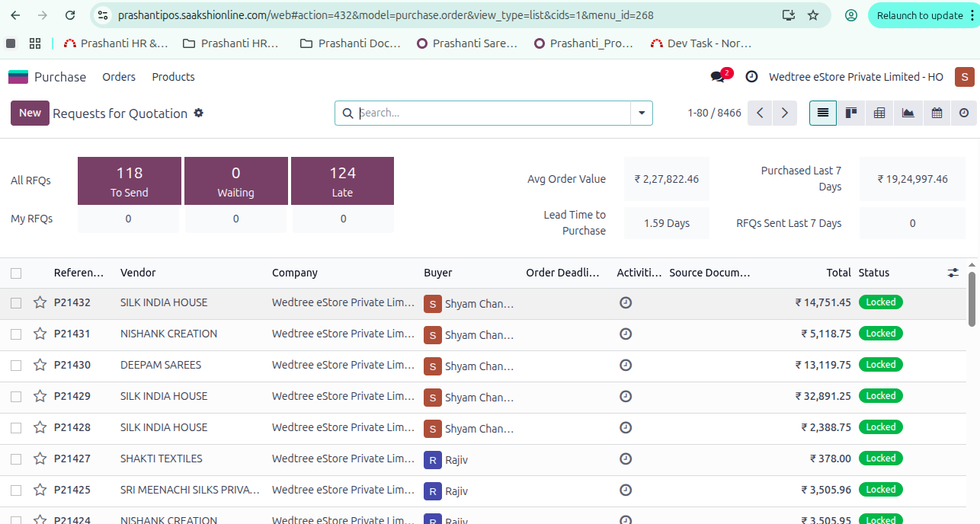This screenshot has height=524, width=980.
Task: Focus the Search input field
Action: [x=493, y=113]
